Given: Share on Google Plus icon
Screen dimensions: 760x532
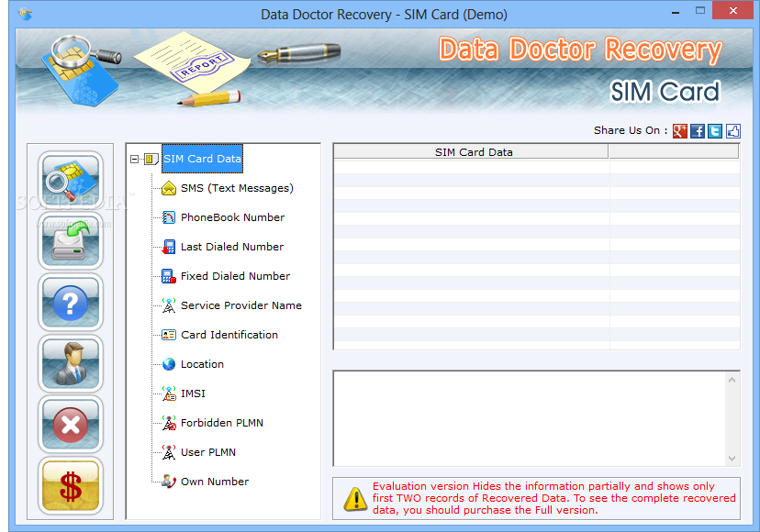Looking at the screenshot, I should point(680,131).
